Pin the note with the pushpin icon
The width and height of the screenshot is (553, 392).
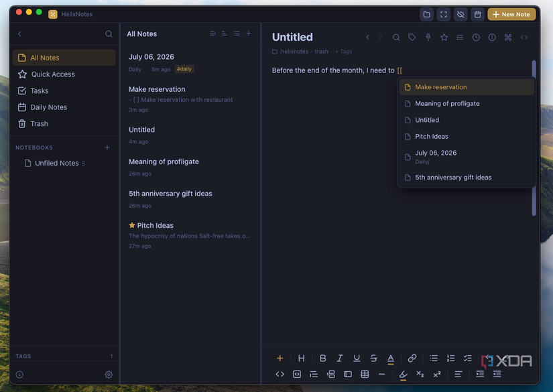(x=428, y=38)
